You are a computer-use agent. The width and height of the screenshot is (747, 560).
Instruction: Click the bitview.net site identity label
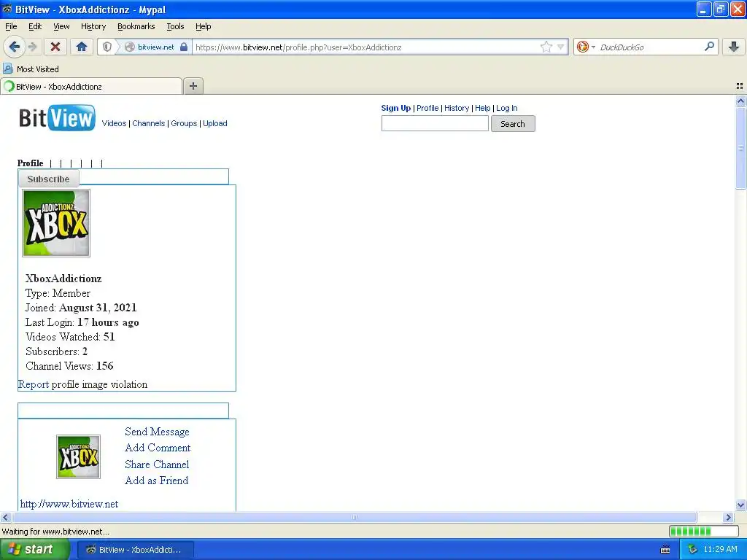pyautogui.click(x=156, y=47)
